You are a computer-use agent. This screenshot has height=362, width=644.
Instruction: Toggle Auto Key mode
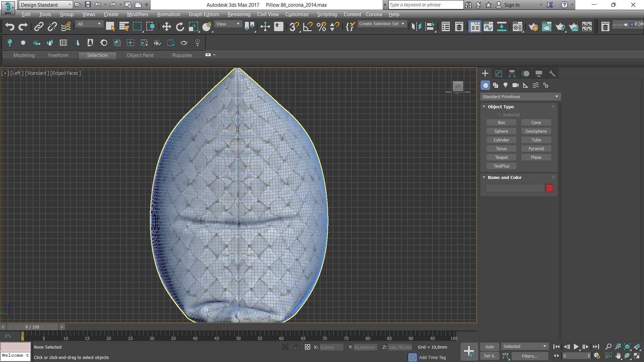(489, 347)
